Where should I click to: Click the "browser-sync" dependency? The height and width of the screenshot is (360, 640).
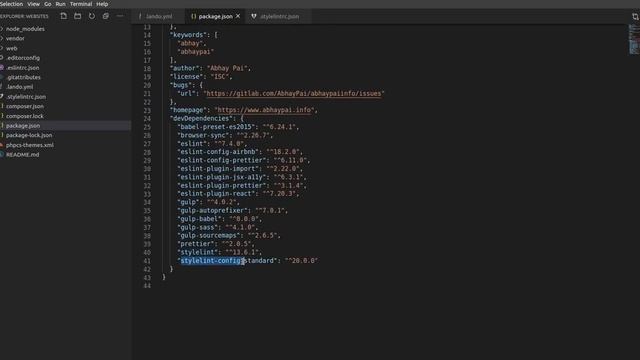203,135
